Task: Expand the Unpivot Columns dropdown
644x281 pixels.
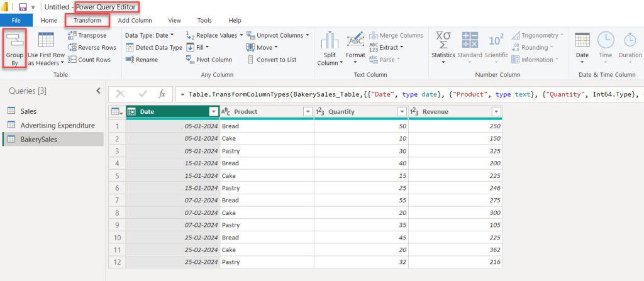Action: (307, 35)
